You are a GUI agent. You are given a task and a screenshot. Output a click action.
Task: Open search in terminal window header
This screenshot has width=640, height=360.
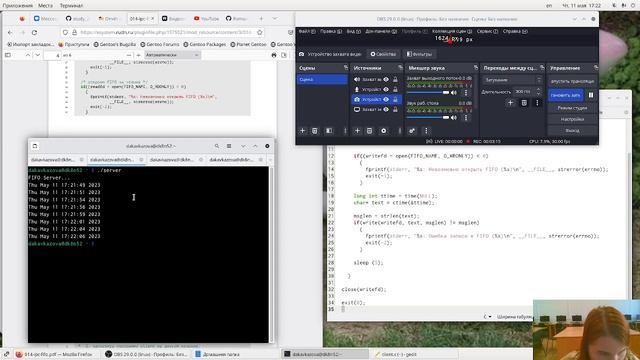pos(217,146)
